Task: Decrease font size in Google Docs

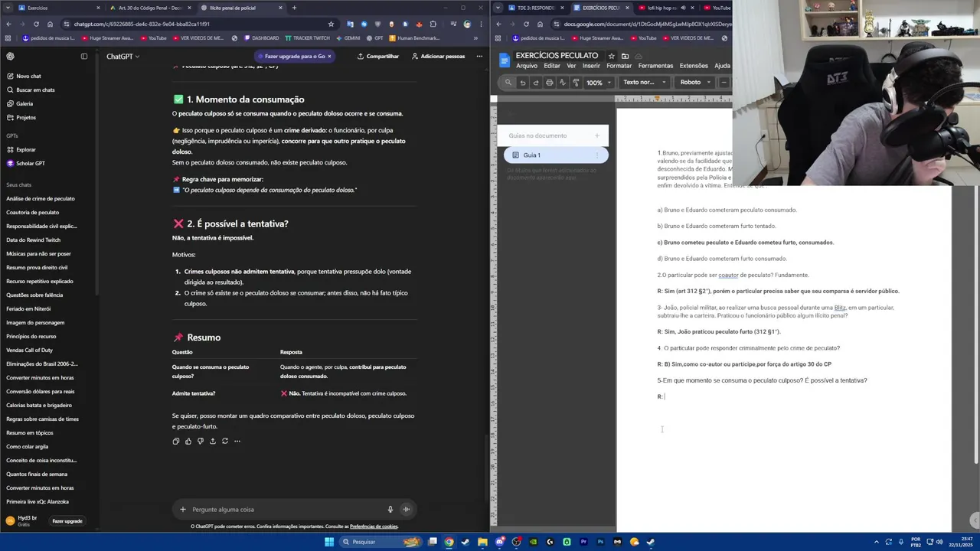Action: point(724,82)
